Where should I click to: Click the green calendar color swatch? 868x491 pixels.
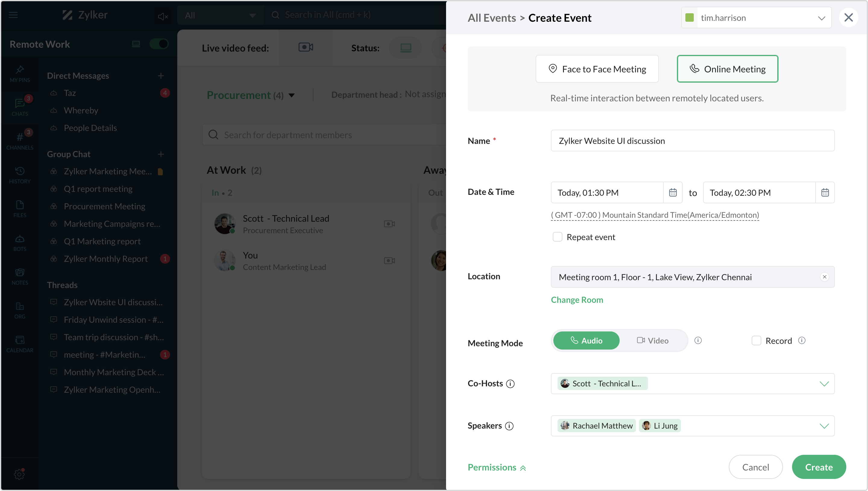point(689,18)
